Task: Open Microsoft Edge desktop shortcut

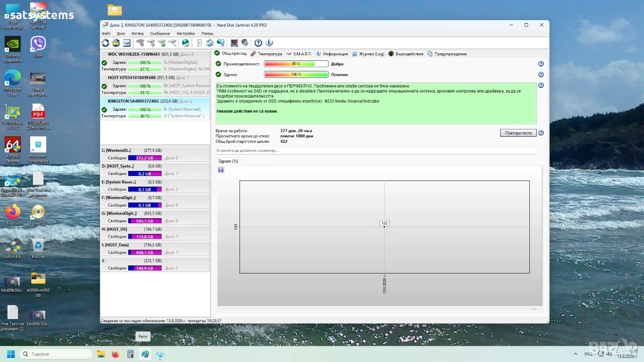Action: pos(13,83)
